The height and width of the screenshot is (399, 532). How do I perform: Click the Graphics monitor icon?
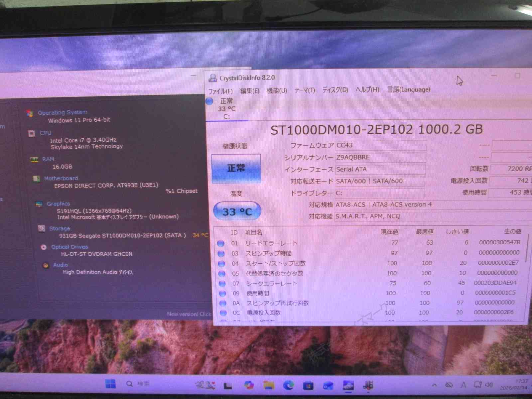point(39,204)
